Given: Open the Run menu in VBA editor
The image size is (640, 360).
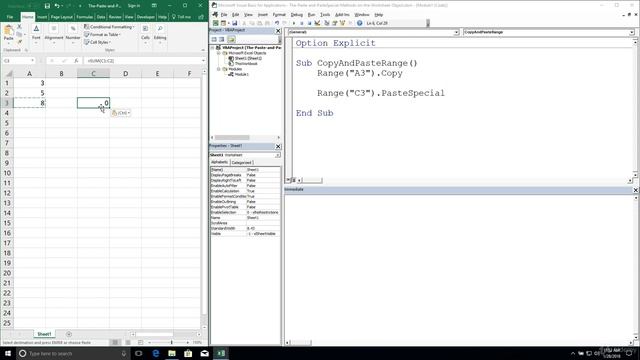Looking at the screenshot, I should pyautogui.click(x=311, y=15).
